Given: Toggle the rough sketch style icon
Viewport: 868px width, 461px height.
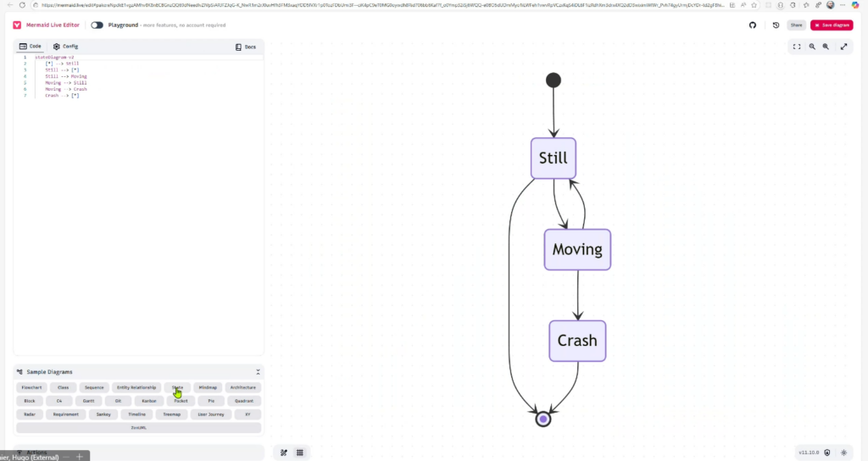Looking at the screenshot, I should click(x=283, y=453).
